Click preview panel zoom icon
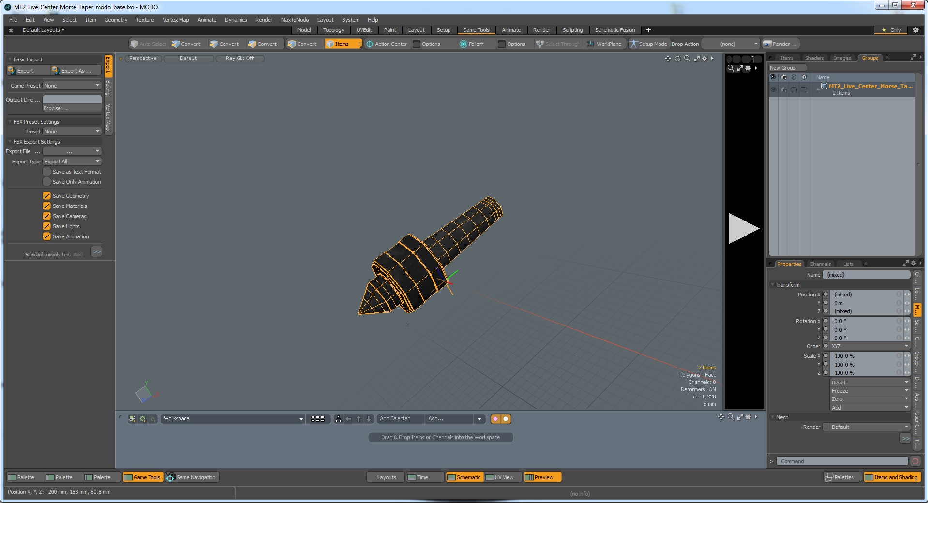The image size is (928, 560). click(x=731, y=68)
